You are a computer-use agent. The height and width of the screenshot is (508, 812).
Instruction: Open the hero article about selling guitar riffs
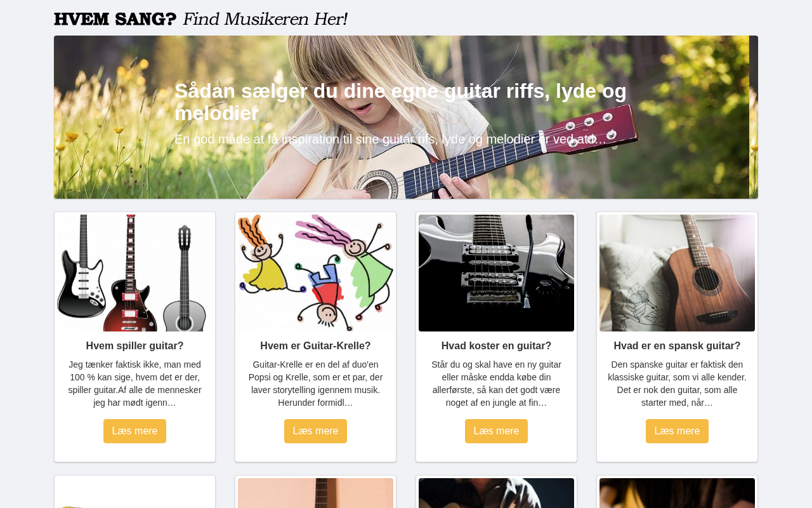(400, 102)
